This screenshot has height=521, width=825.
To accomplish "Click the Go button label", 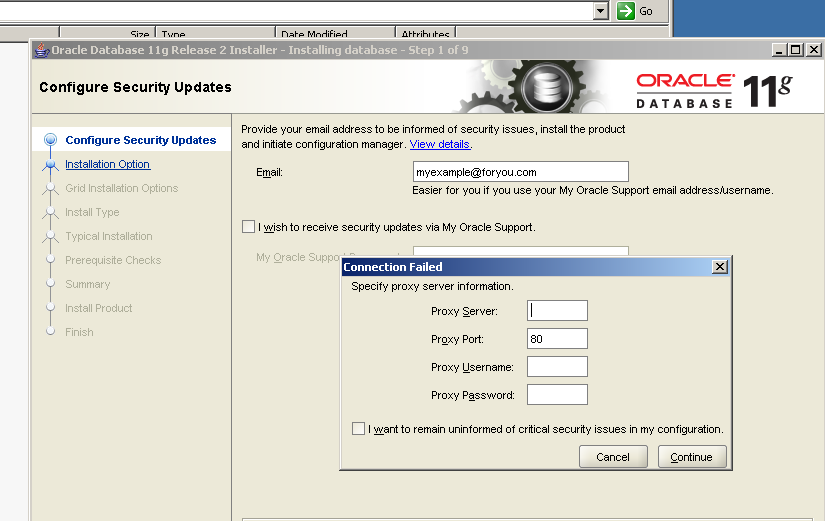I will tap(646, 11).
